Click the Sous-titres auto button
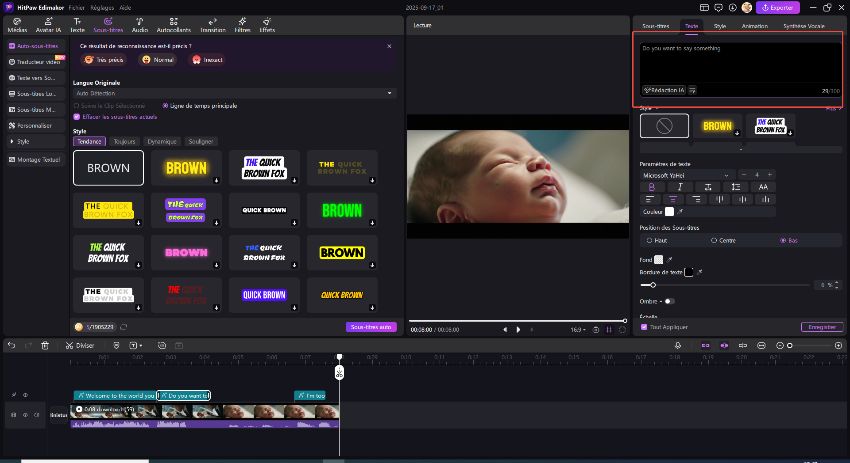This screenshot has width=850, height=463. click(x=371, y=327)
